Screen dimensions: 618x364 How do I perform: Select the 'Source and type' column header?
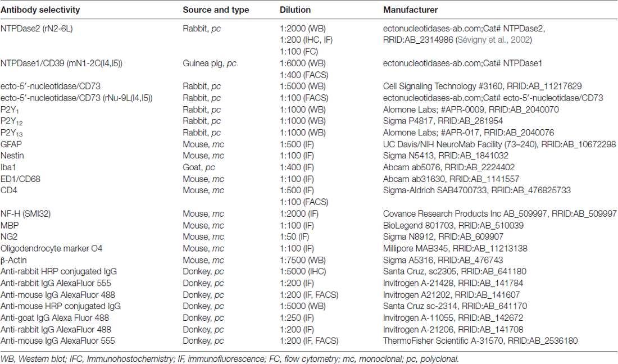pos(216,10)
